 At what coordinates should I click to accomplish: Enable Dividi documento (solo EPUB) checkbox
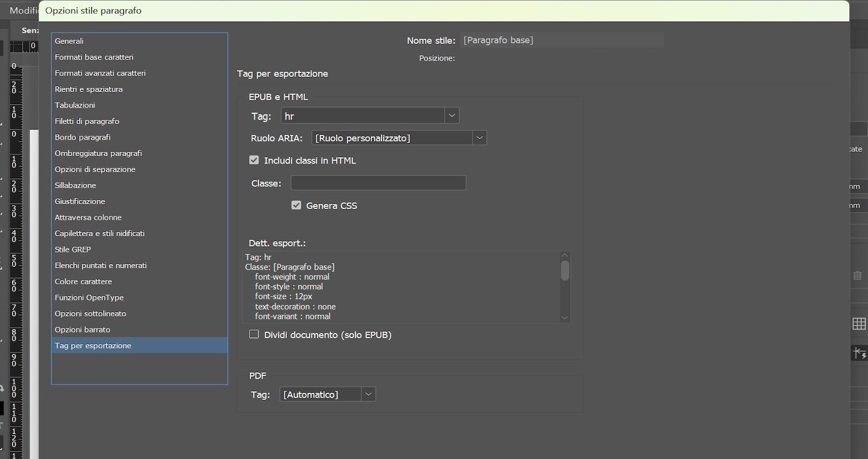coord(254,334)
